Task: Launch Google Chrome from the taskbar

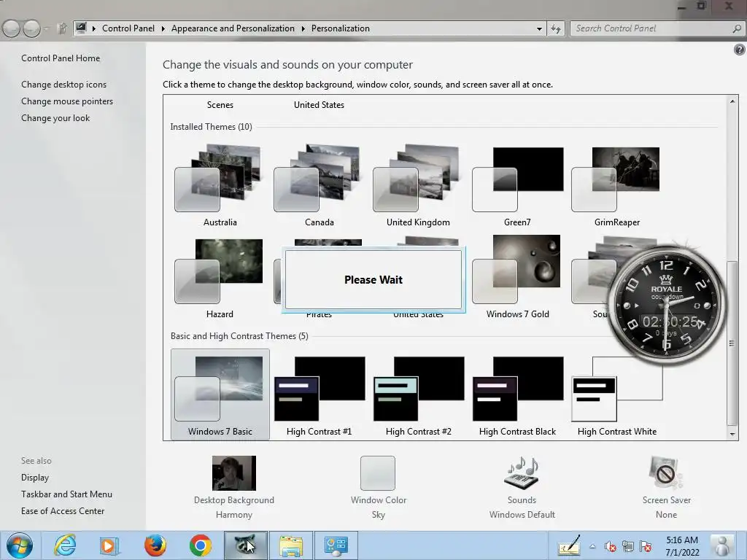Action: point(200,545)
